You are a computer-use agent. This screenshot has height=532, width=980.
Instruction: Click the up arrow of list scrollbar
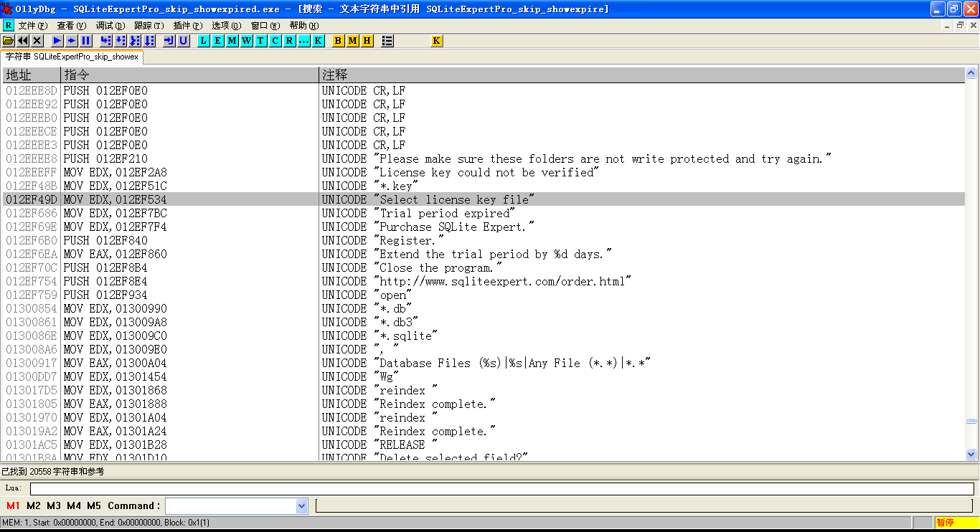coord(971,73)
